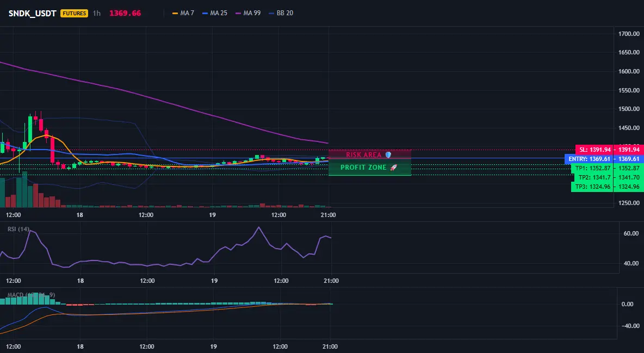
Task: Click the current price 1369.66
Action: [x=125, y=13]
